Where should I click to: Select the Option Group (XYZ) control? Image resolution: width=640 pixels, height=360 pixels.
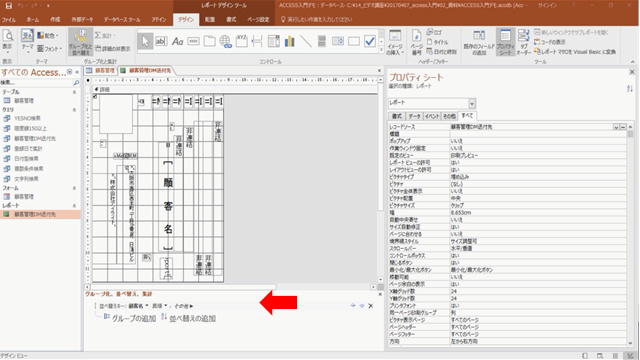(x=241, y=41)
